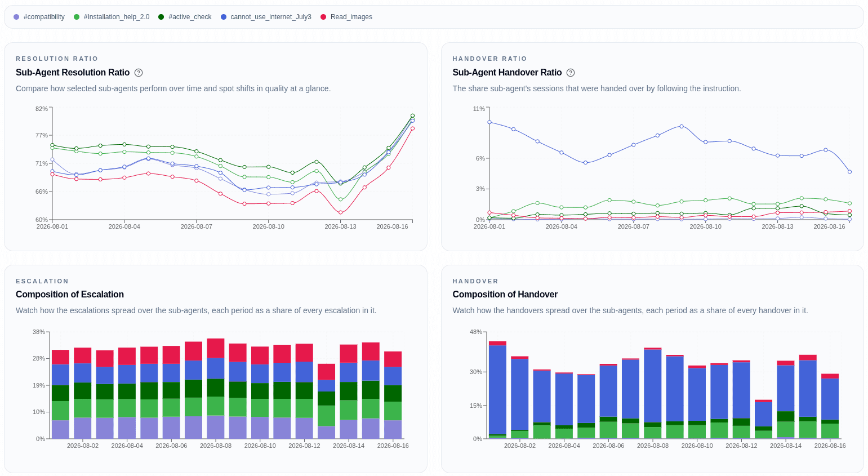
Task: Click the description starting 'Watch how the handovers'
Action: (630, 310)
